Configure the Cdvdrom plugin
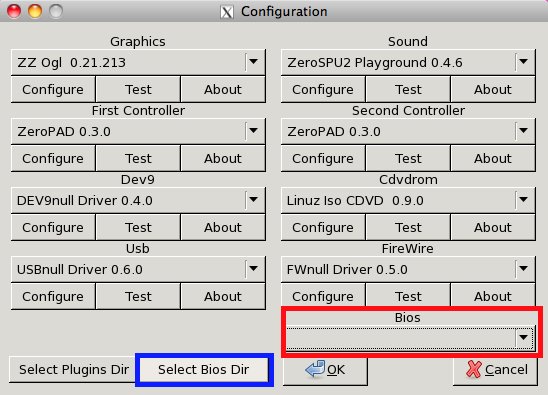The image size is (548, 395). [x=323, y=228]
